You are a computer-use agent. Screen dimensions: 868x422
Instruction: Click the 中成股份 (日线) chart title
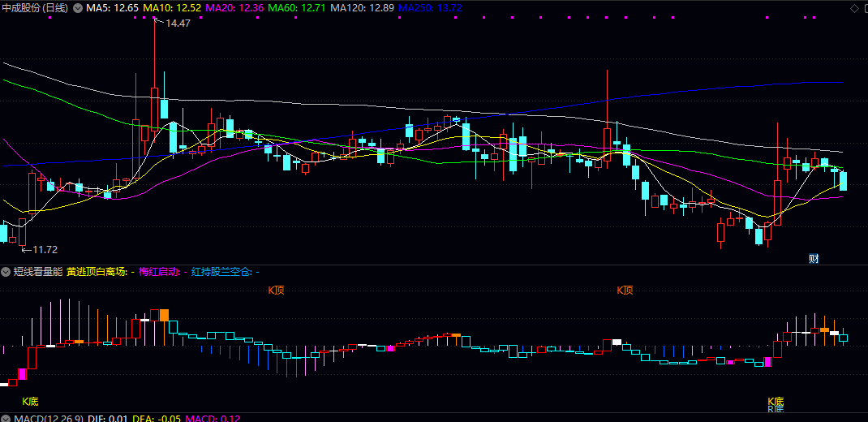pos(35,7)
